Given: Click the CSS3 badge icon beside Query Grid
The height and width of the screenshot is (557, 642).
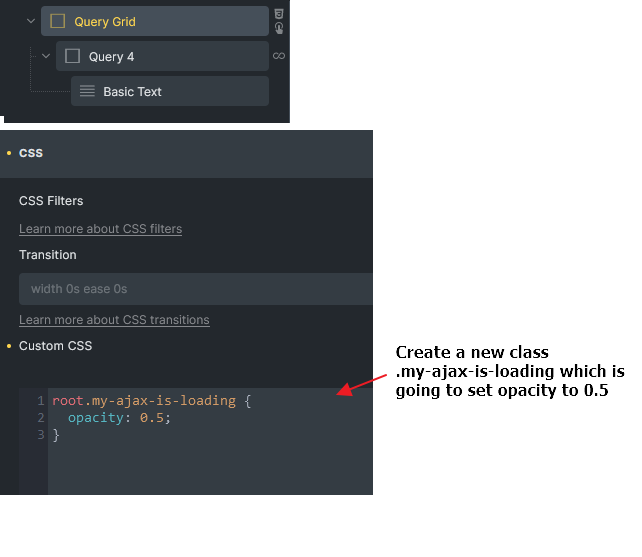Looking at the screenshot, I should tap(279, 14).
